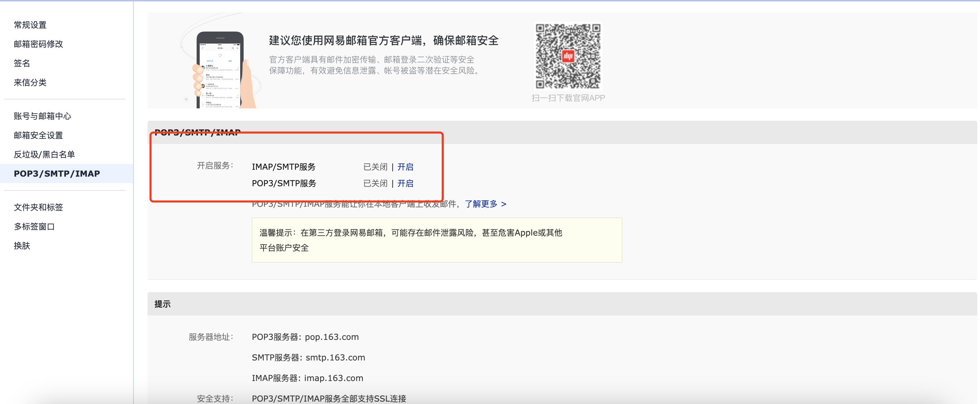Click the banner headline about the official client
The height and width of the screenshot is (404, 980).
coord(384,41)
